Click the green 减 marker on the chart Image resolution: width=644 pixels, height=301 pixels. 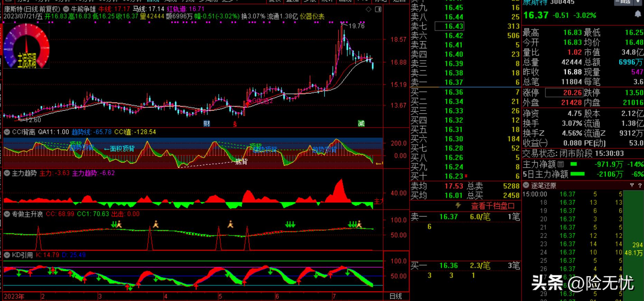[x=361, y=124]
